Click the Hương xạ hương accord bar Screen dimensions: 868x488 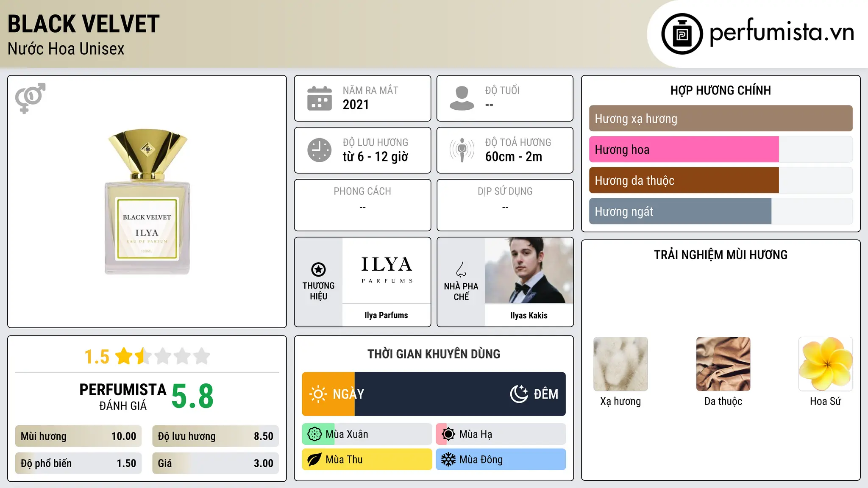(x=721, y=119)
